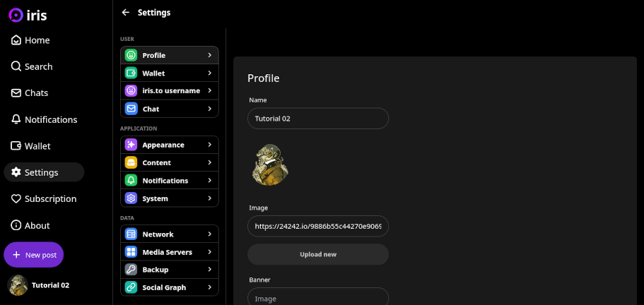Click the Notifications bell icon in sidebar
This screenshot has height=305, width=644.
[16, 119]
